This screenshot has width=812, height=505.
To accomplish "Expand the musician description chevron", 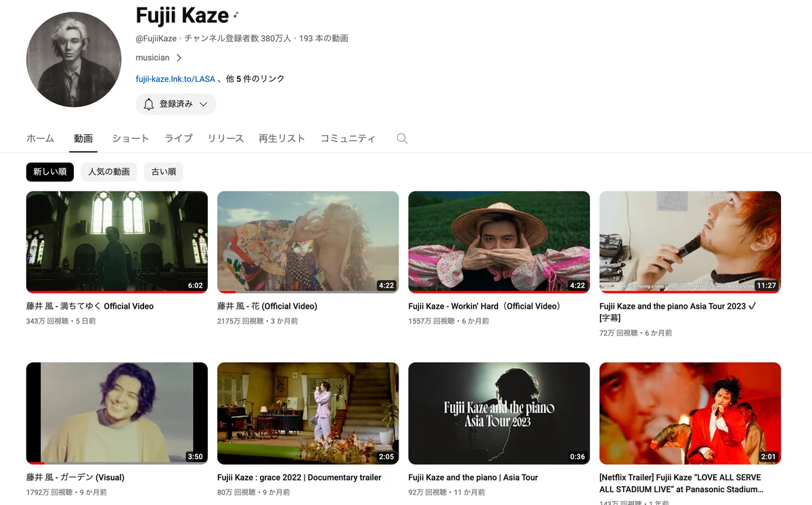I will pos(179,58).
